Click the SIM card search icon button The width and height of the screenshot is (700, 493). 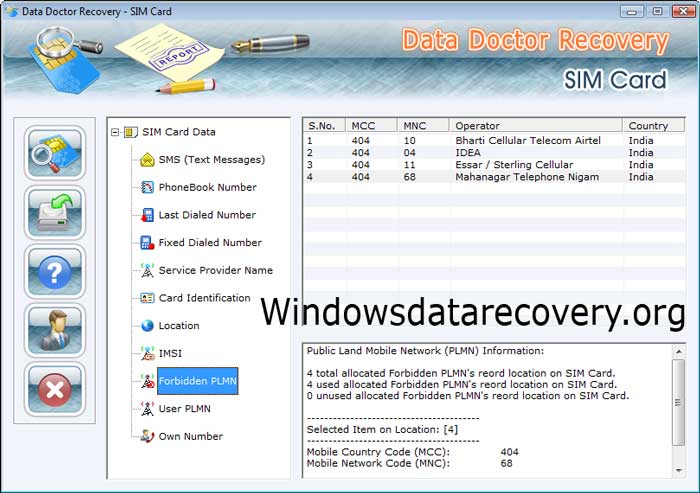(x=54, y=153)
